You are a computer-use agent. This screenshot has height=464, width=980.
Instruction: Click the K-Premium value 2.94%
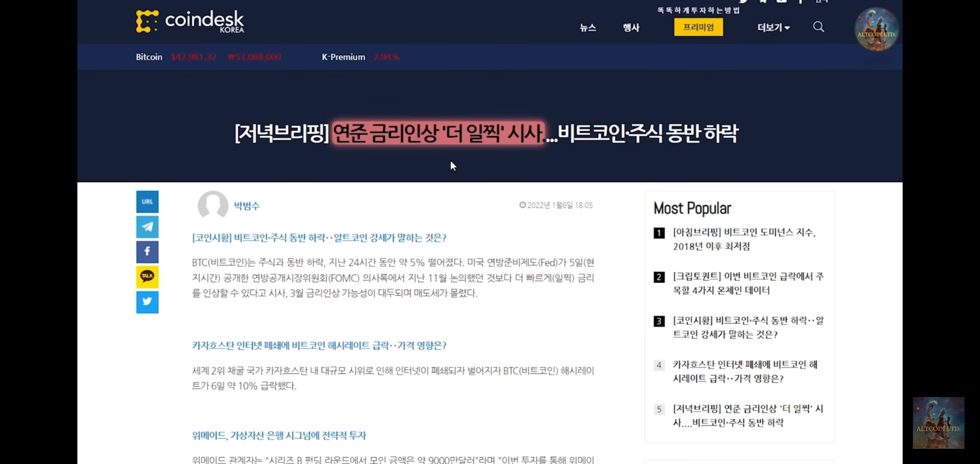(x=386, y=57)
